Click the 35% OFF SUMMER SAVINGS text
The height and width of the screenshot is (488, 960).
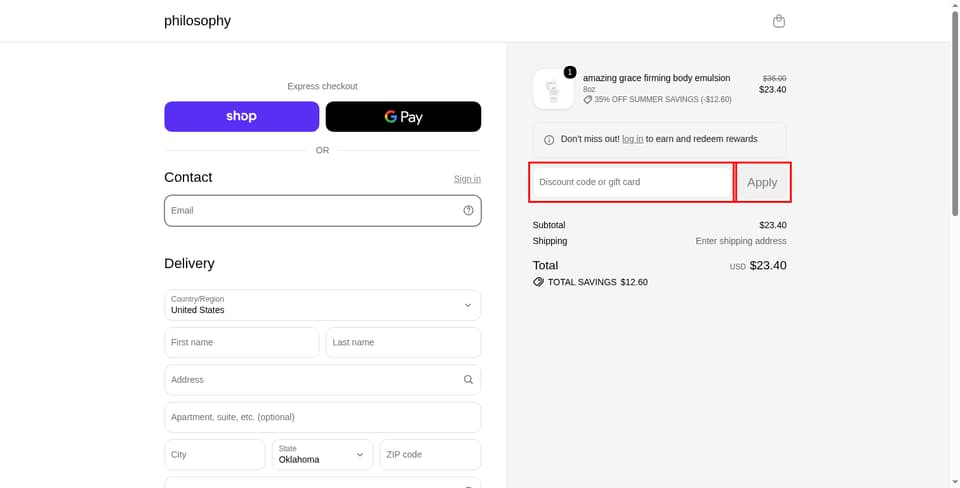(x=663, y=99)
